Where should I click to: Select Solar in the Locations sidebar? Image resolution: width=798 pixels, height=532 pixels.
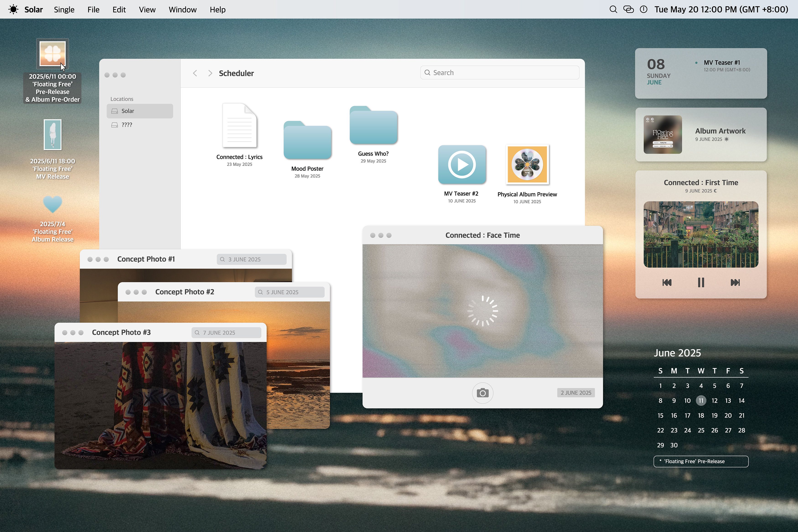140,111
